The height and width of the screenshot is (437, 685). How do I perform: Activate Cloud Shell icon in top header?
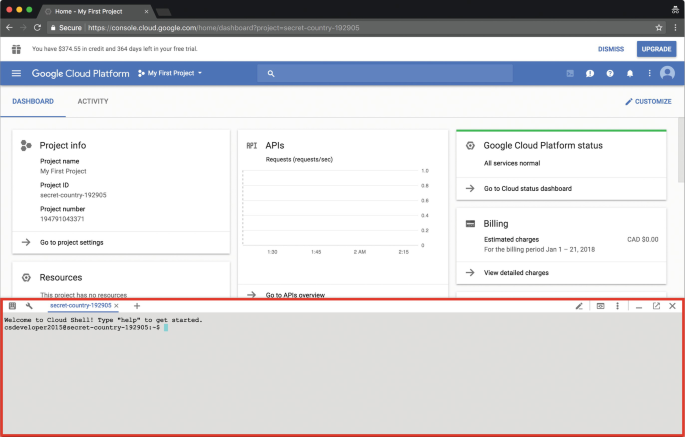pyautogui.click(x=570, y=73)
